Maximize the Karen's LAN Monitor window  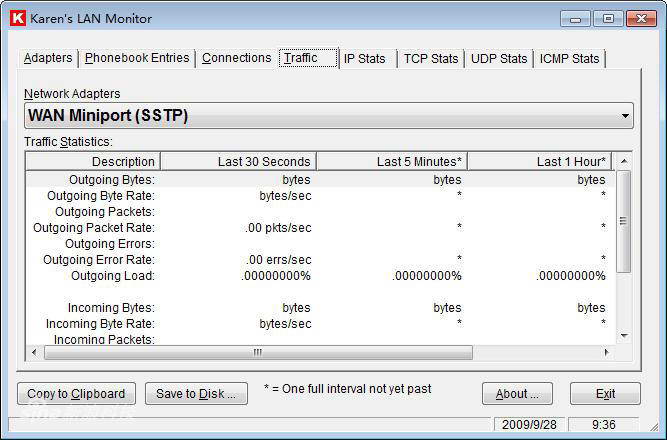click(608, 19)
